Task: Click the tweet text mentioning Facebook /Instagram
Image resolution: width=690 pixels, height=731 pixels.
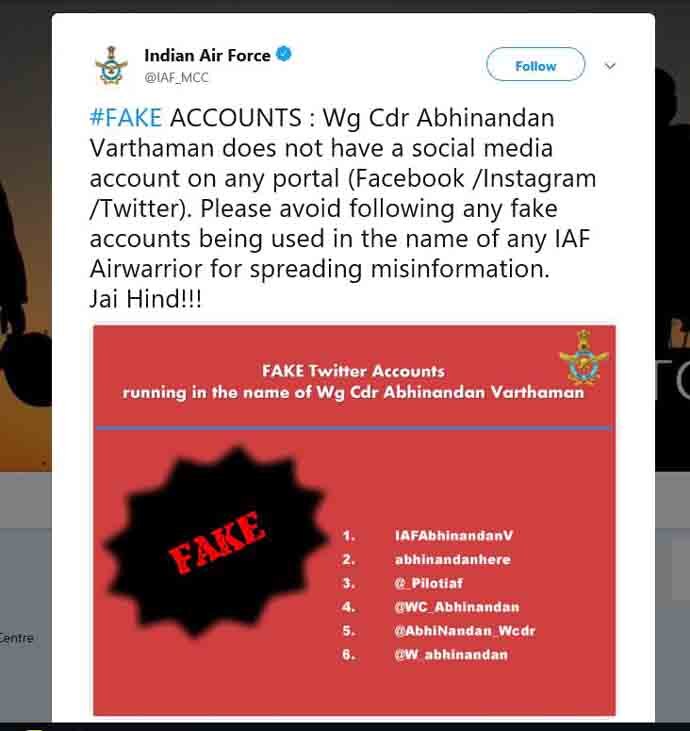Action: (342, 180)
